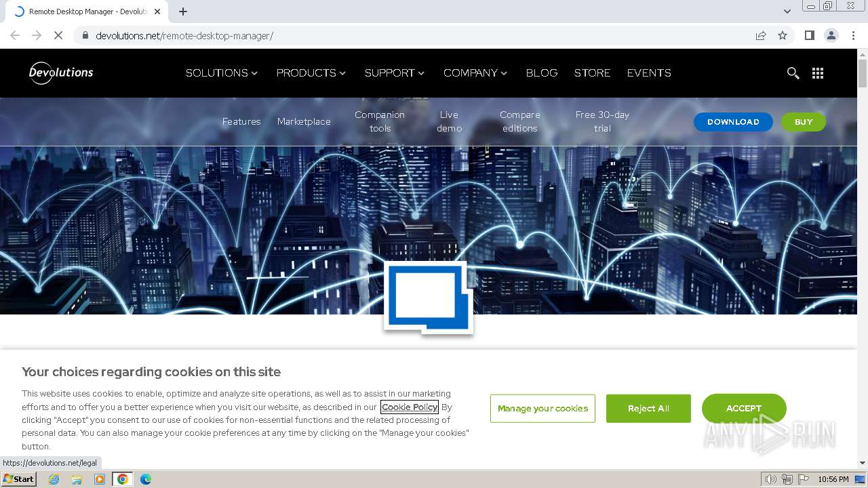Click the Remote Desktop Manager product logo
This screenshot has width=868, height=488.
click(428, 298)
